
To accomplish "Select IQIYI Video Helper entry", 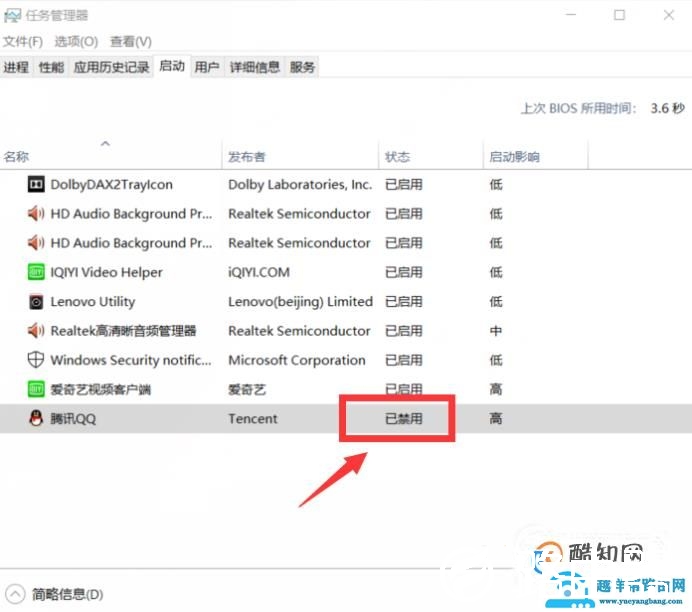I will 106,272.
